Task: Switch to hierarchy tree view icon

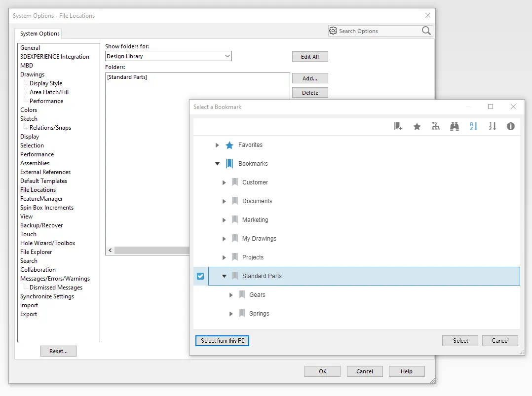Action: click(436, 126)
